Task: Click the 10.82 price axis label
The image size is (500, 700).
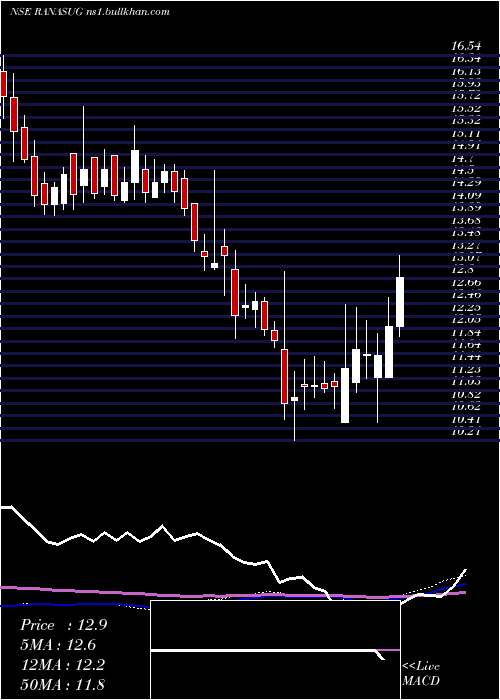Action: tap(466, 395)
